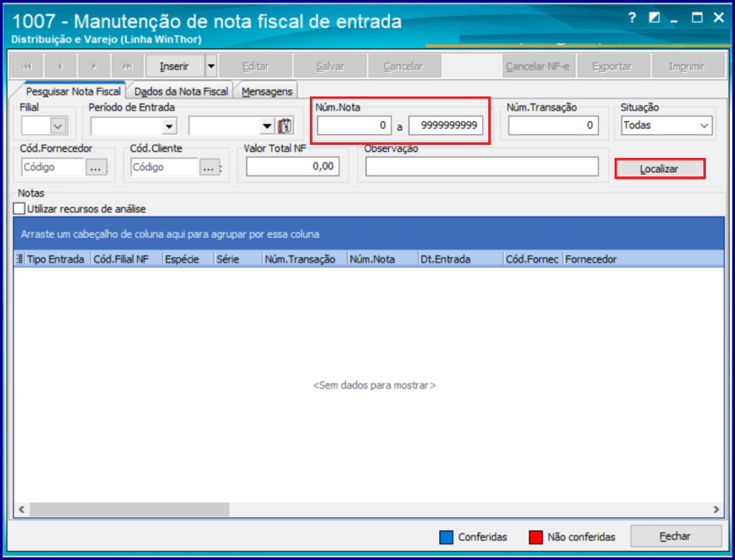Switch to Dados da Nota Fiscal tab

181,91
